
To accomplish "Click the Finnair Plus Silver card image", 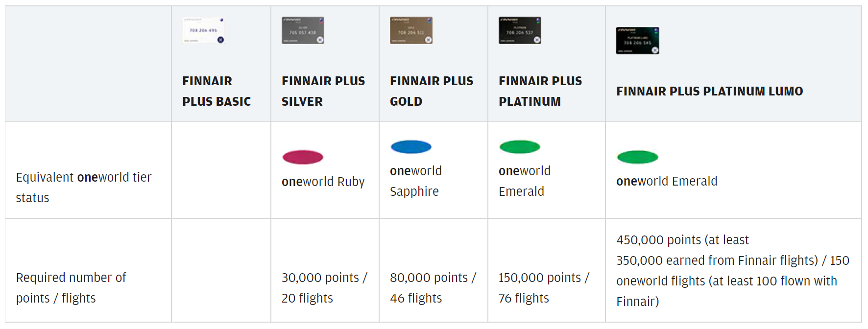I will tap(303, 30).
